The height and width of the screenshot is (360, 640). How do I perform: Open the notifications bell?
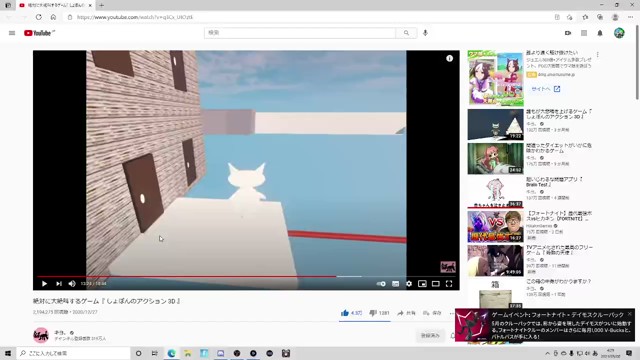tap(600, 33)
